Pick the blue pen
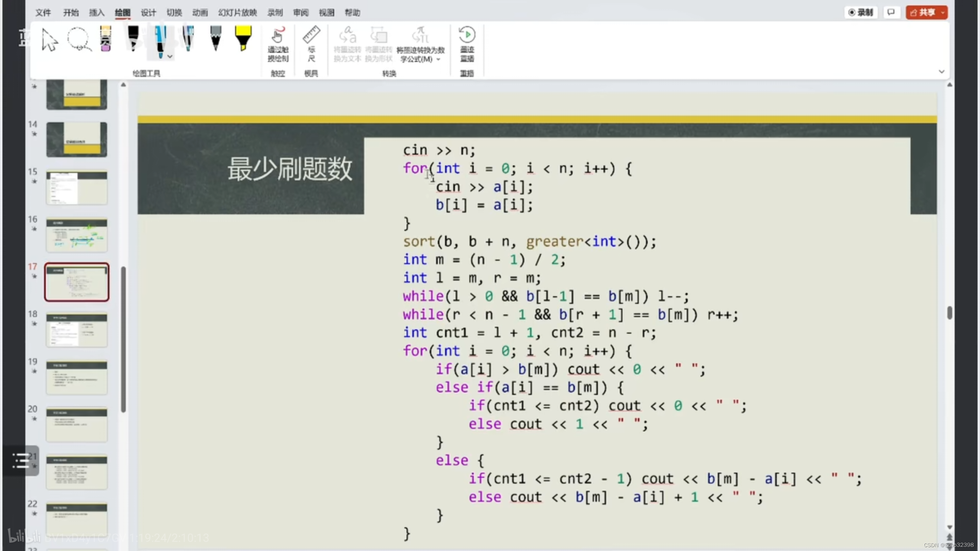980x551 pixels. point(160,41)
